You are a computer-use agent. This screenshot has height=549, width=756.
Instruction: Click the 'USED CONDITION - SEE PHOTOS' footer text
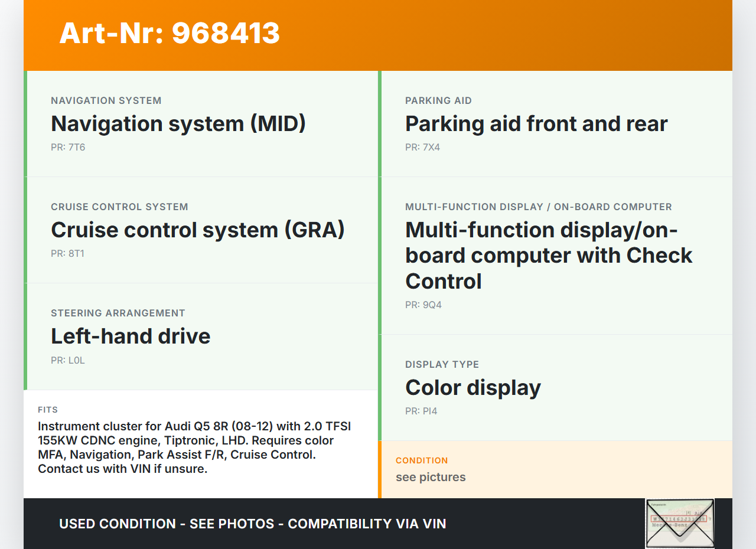coord(252,524)
